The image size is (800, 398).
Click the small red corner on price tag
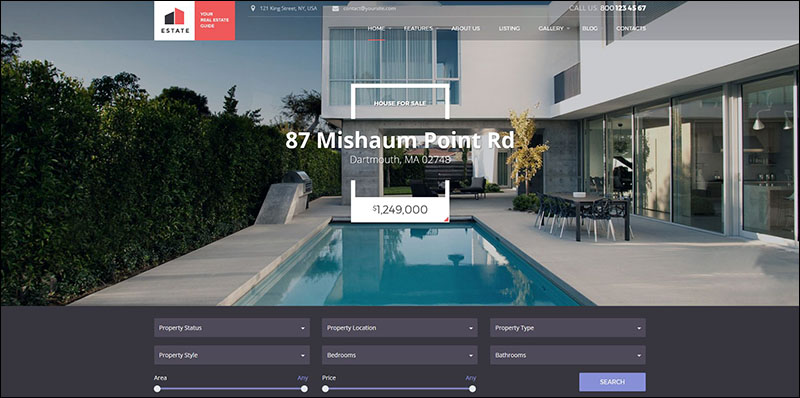point(446,219)
